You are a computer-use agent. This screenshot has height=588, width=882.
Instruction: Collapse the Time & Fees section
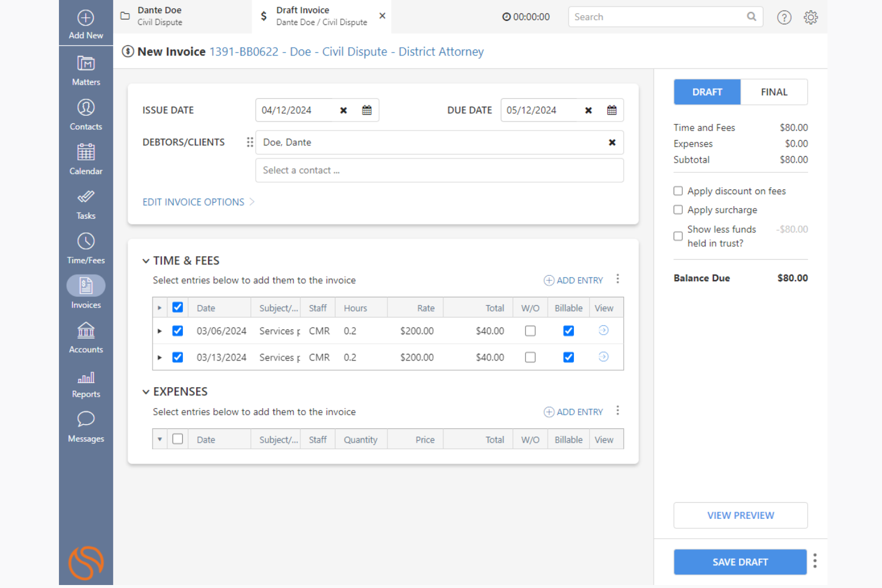click(x=146, y=261)
